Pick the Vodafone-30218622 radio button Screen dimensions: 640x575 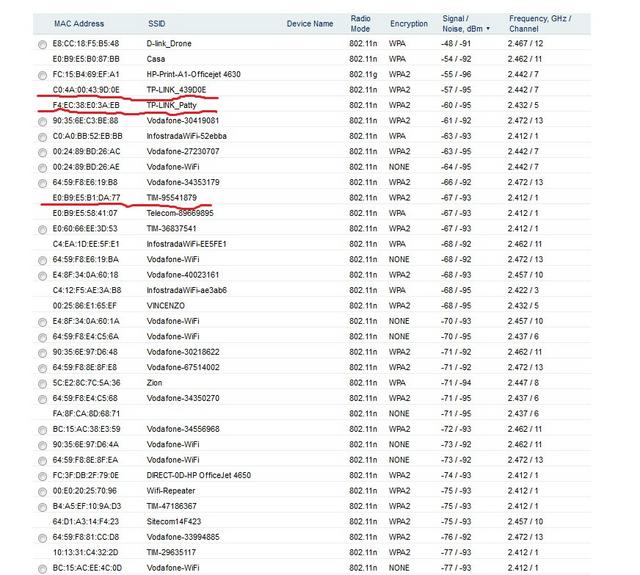42,353
